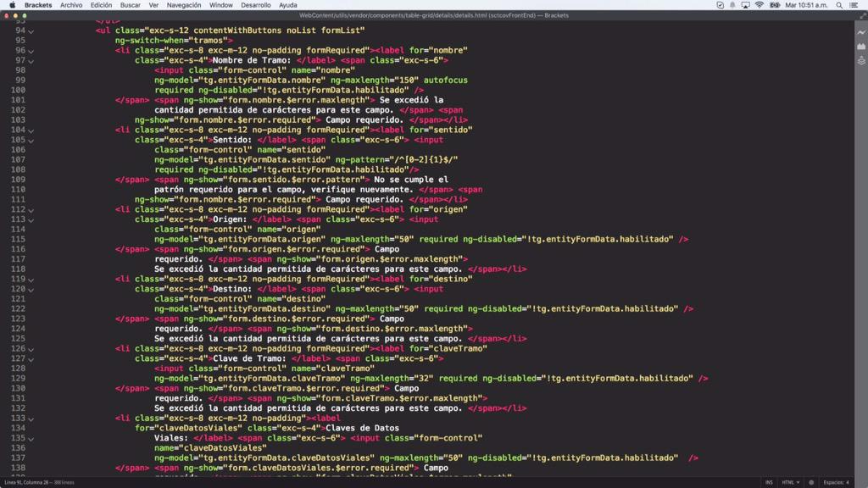Collapse code fold at line 97
The height and width of the screenshot is (488, 868).
coord(31,61)
